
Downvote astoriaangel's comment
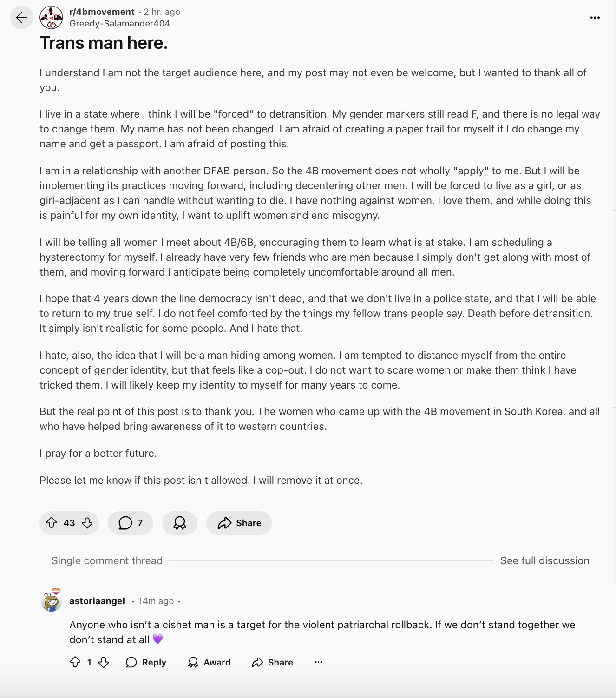(x=104, y=662)
